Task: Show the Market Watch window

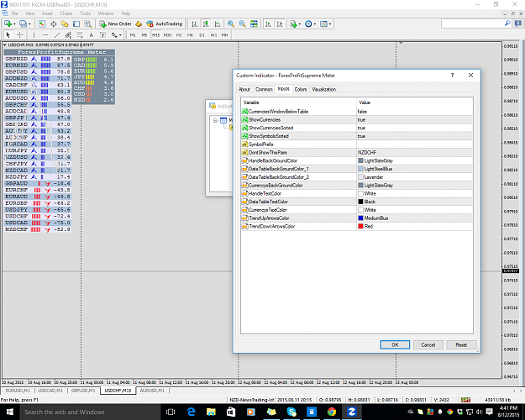Action: click(41, 24)
